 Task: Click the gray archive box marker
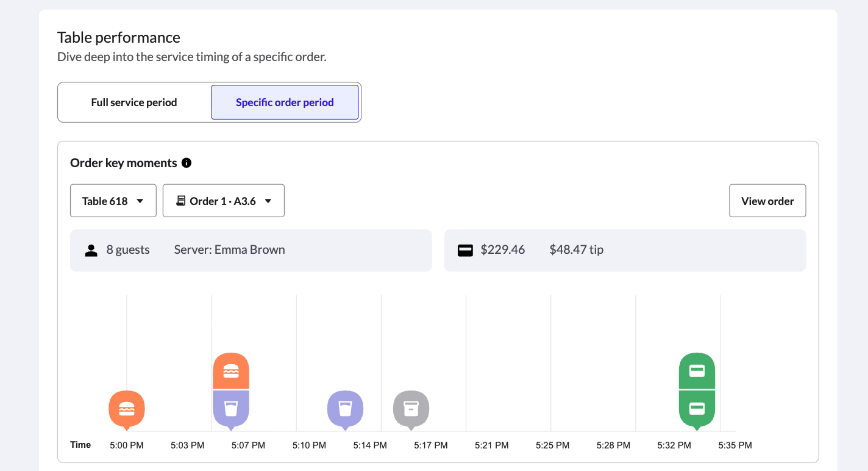[x=411, y=408]
